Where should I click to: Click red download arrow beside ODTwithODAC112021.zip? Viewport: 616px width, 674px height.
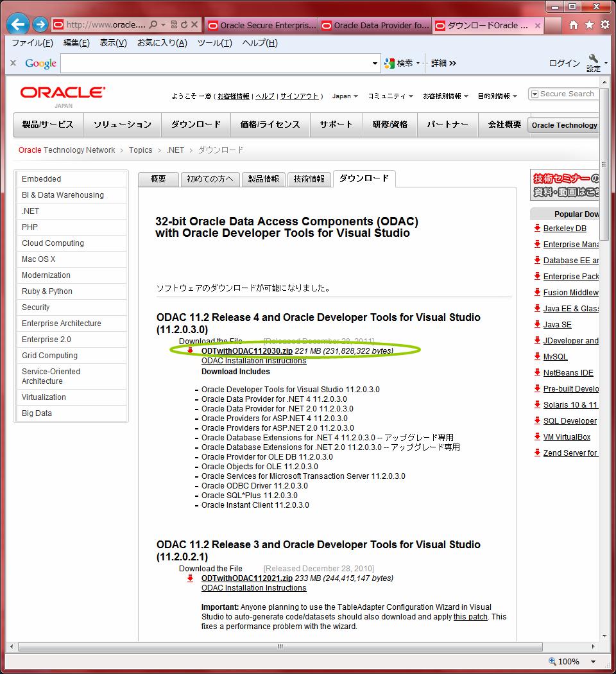click(x=190, y=578)
